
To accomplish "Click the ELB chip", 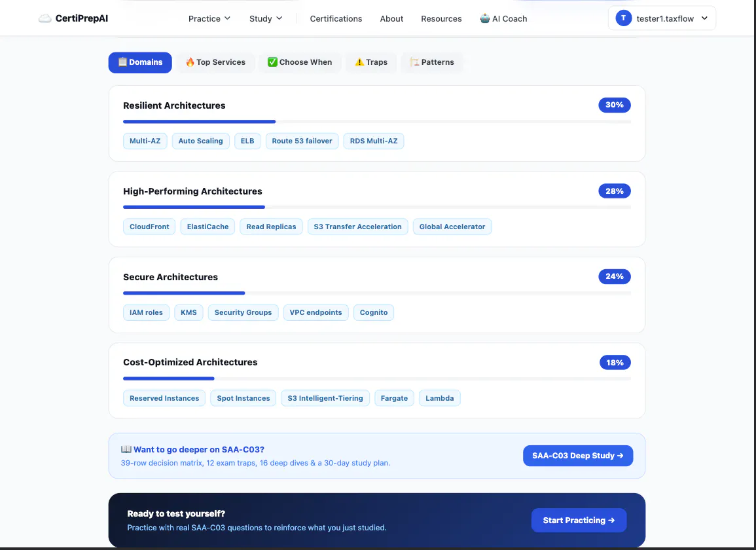I will pos(247,141).
